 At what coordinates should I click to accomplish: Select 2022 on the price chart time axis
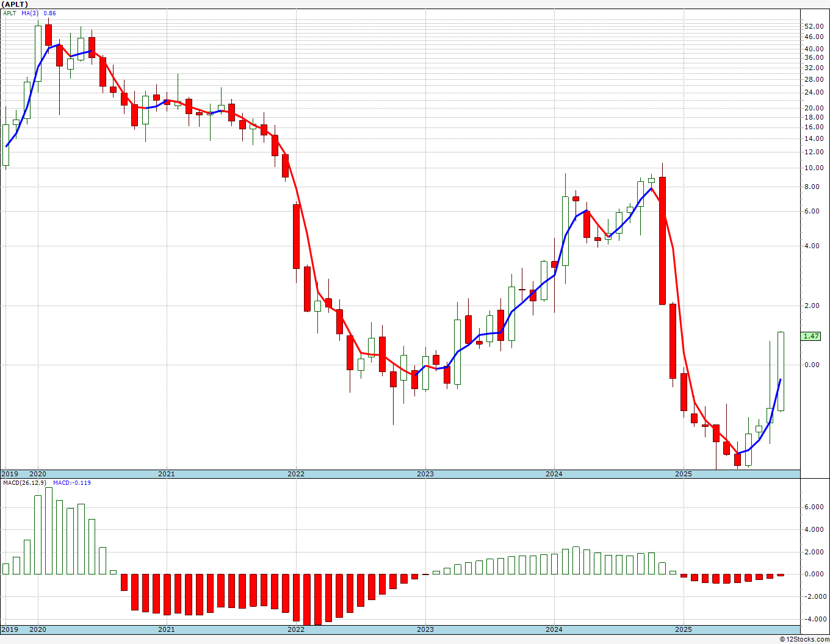[296, 474]
